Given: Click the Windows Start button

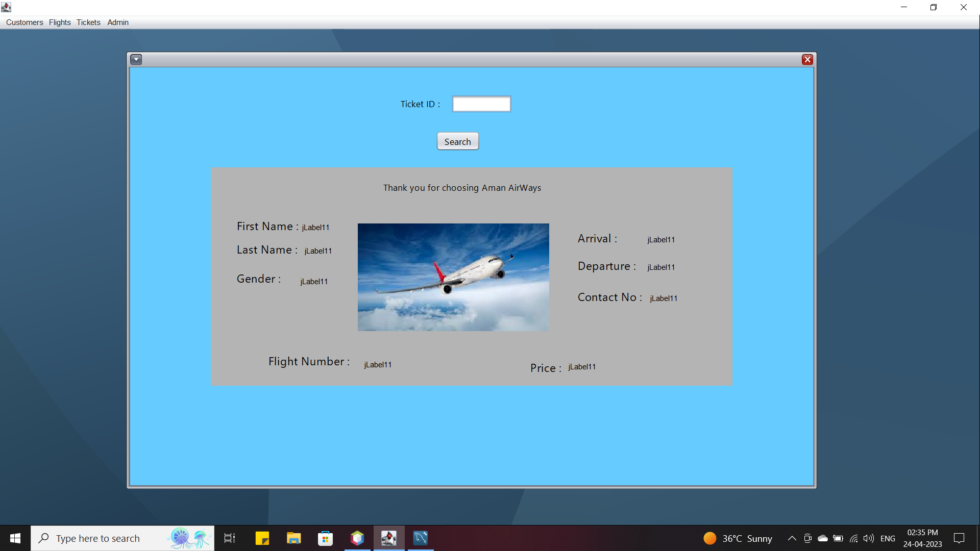Looking at the screenshot, I should click(15, 538).
